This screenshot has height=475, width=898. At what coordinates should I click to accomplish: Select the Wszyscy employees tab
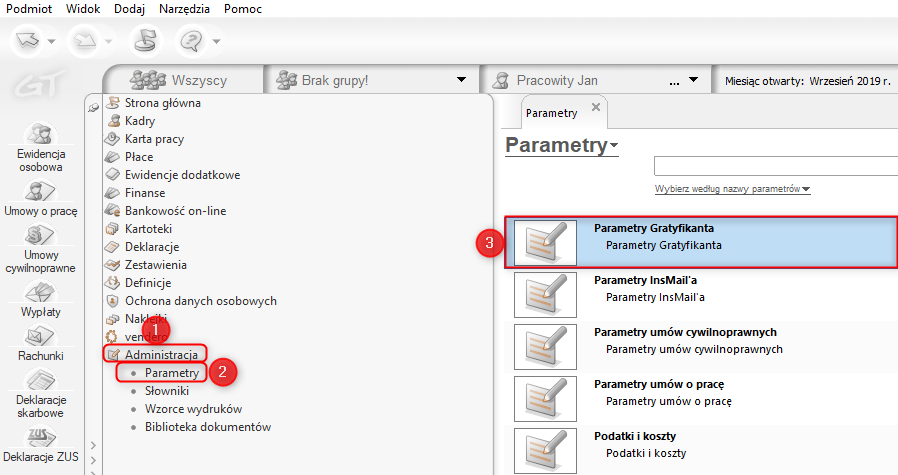184,80
